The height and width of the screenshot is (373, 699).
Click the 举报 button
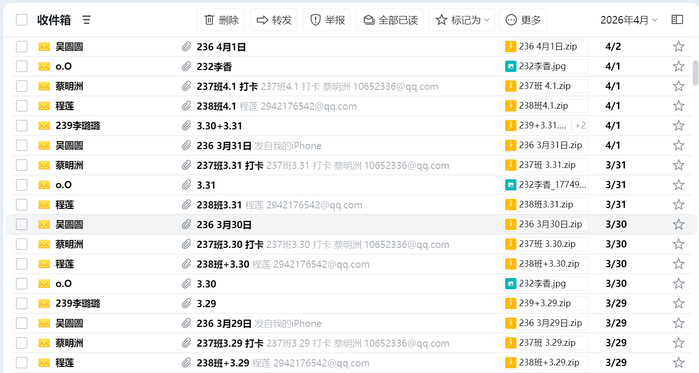click(327, 20)
